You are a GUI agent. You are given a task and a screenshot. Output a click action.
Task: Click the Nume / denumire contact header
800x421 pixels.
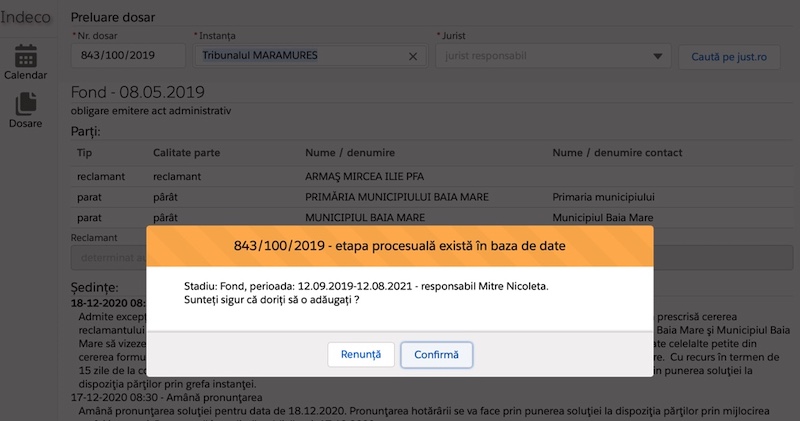(x=617, y=153)
